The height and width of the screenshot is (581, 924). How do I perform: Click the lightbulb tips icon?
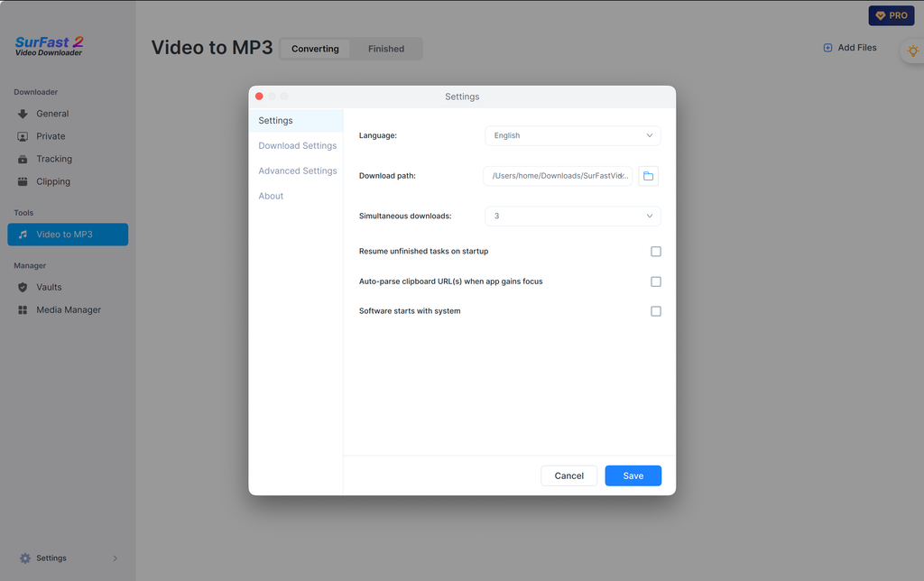(913, 51)
